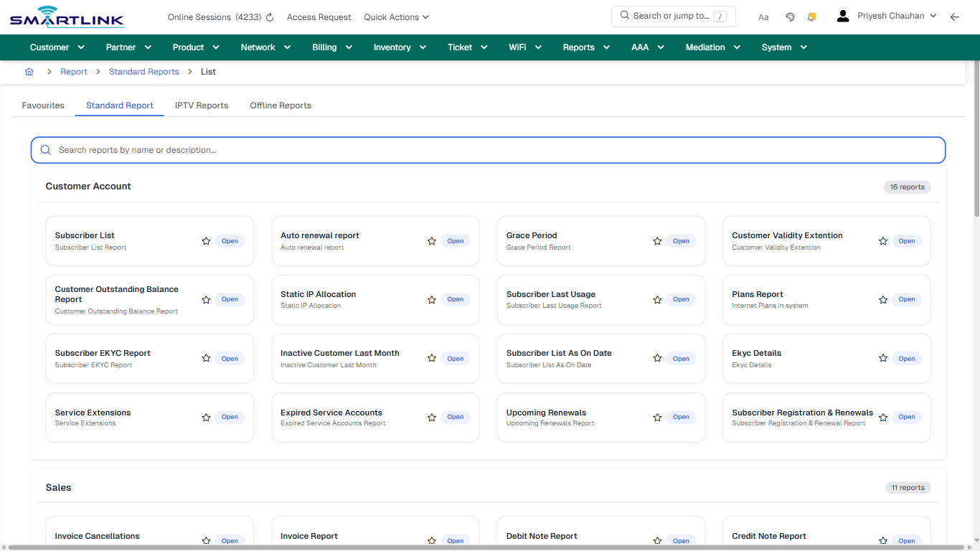Favorite the Invoice Report

coord(431,540)
